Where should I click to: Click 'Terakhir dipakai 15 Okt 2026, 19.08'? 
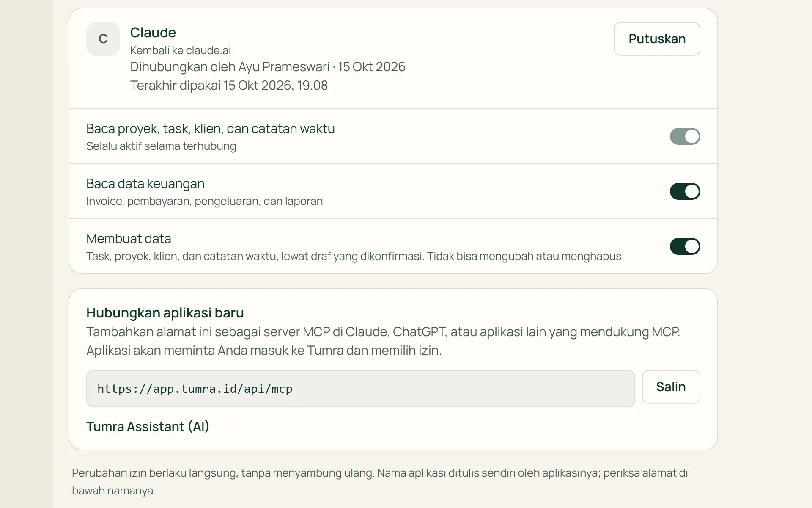pyautogui.click(x=229, y=86)
